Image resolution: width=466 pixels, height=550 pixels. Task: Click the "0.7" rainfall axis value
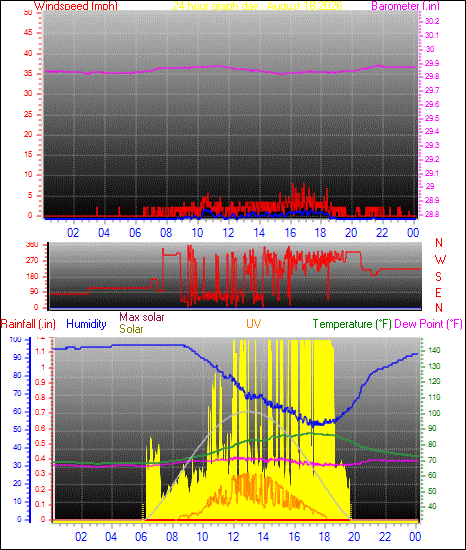(40, 412)
